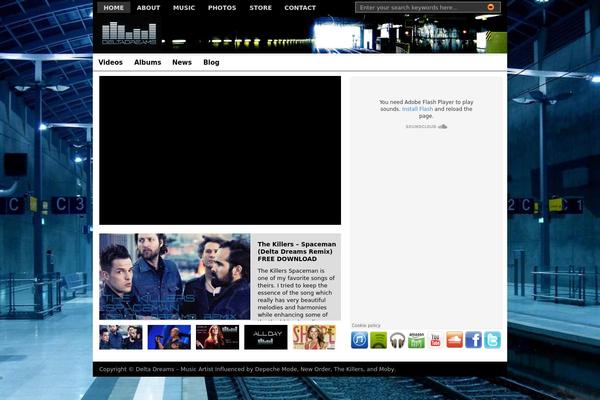Select the red-haired singer thumbnail
The height and width of the screenshot is (400, 600).
pyautogui.click(x=217, y=337)
